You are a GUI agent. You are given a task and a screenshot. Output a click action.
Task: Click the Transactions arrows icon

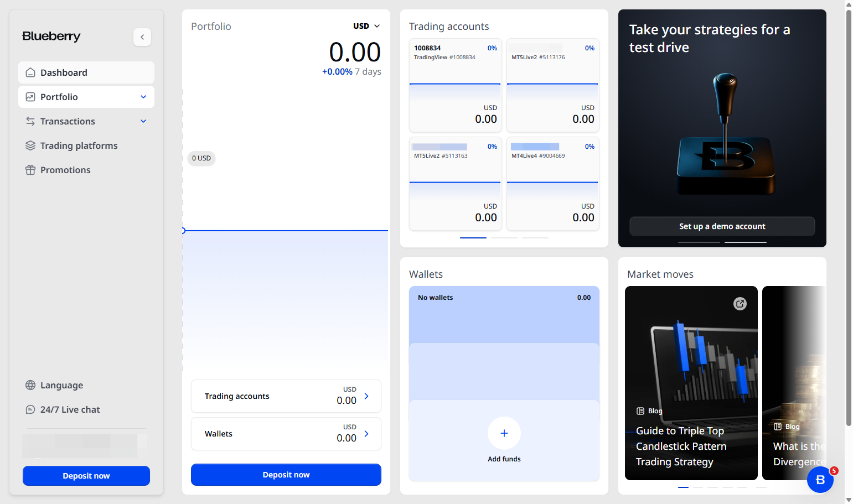(x=30, y=121)
